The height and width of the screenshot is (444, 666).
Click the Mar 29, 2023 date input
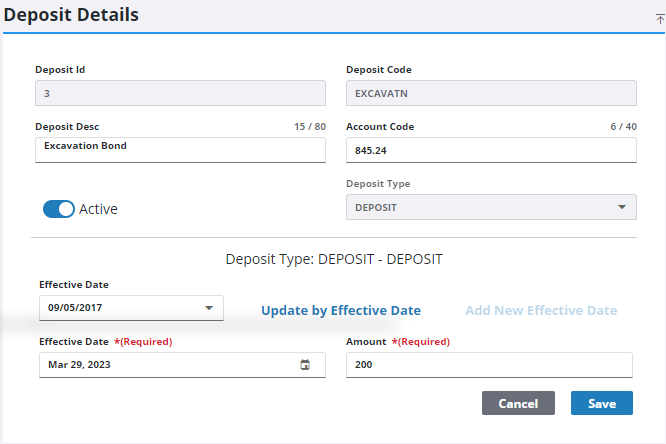pos(170,365)
